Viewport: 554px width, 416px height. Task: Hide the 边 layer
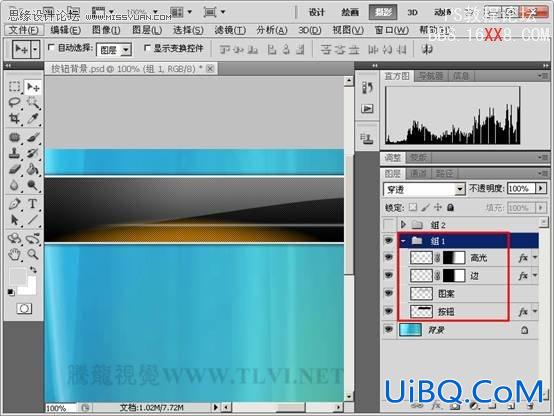(x=389, y=275)
